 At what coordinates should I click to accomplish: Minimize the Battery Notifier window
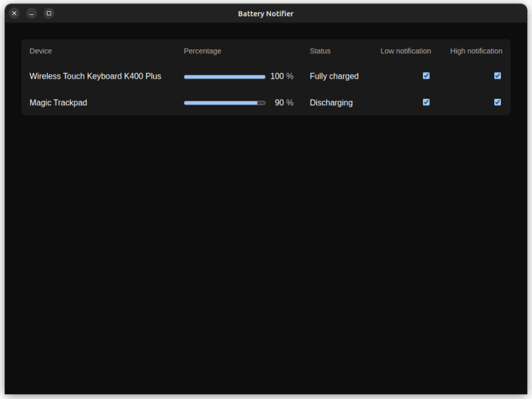32,14
